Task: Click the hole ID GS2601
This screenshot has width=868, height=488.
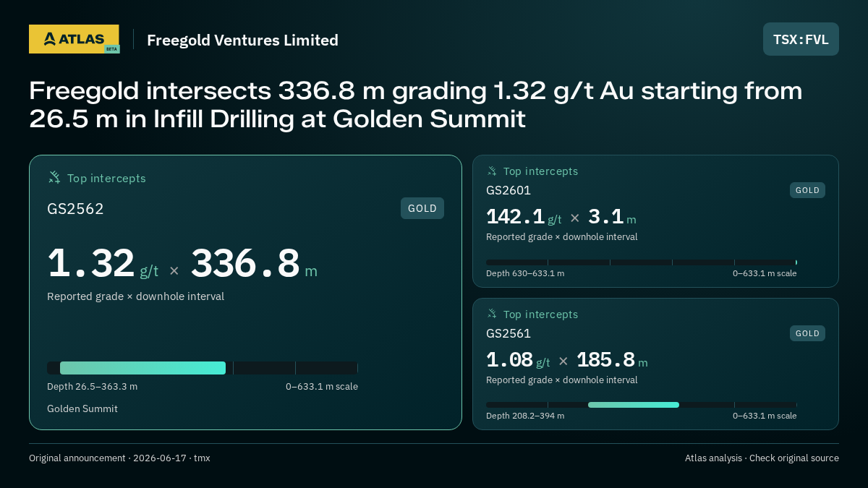Action: point(509,191)
